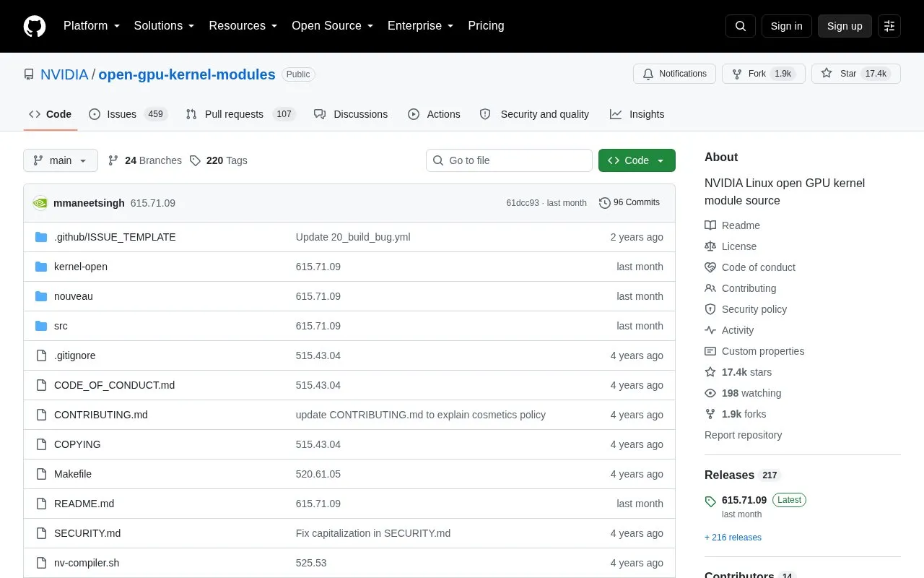Click the Go to file search field
The height and width of the screenshot is (578, 924).
click(509, 160)
